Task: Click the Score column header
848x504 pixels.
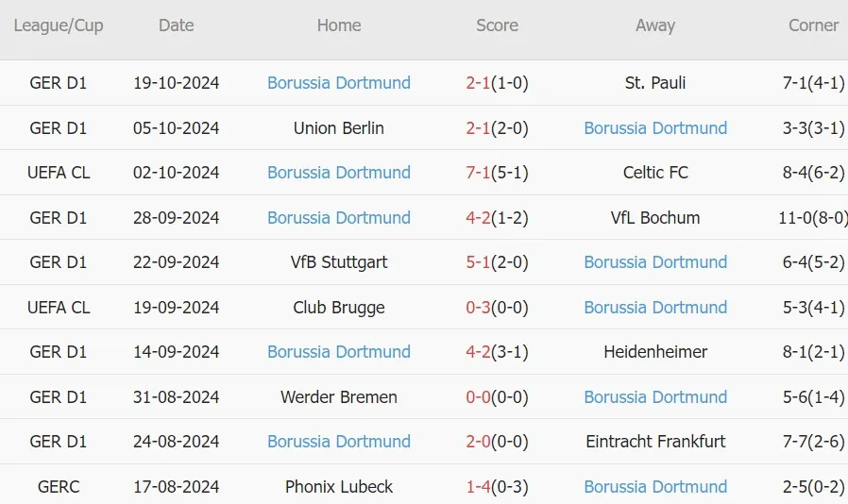Action: tap(497, 25)
